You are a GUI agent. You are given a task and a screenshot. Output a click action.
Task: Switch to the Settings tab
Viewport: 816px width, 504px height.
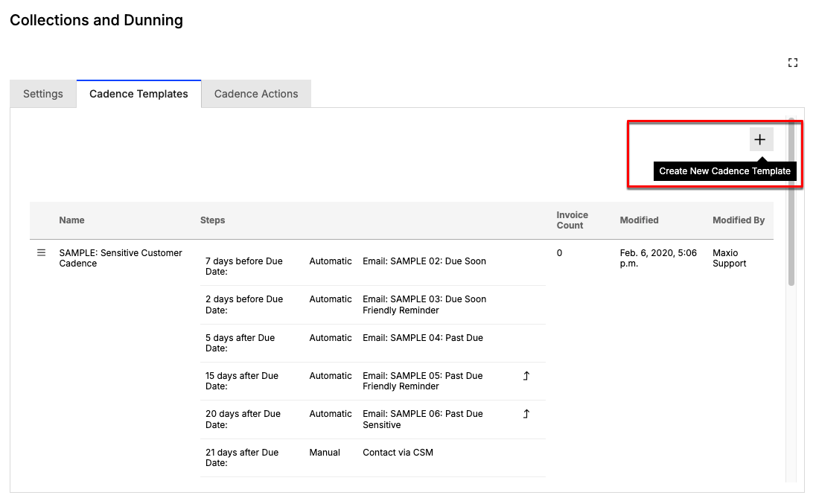pos(43,94)
